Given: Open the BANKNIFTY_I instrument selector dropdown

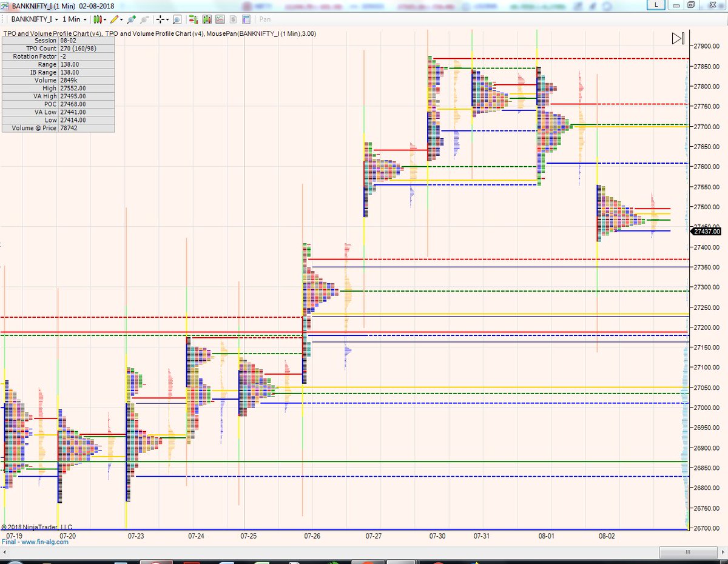Looking at the screenshot, I should [x=34, y=19].
